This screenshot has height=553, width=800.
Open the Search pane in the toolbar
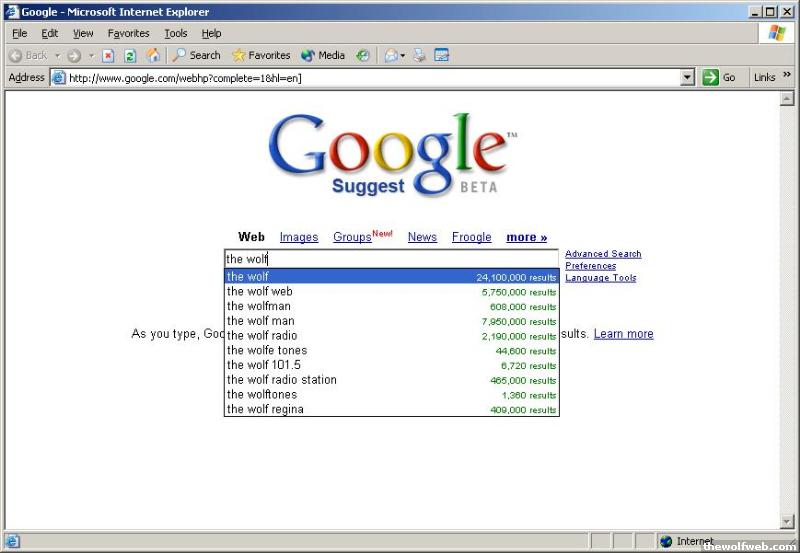196,56
